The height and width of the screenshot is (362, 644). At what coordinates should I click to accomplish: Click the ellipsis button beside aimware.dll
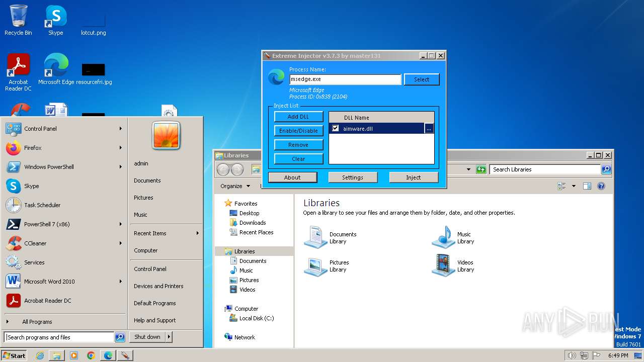429,129
